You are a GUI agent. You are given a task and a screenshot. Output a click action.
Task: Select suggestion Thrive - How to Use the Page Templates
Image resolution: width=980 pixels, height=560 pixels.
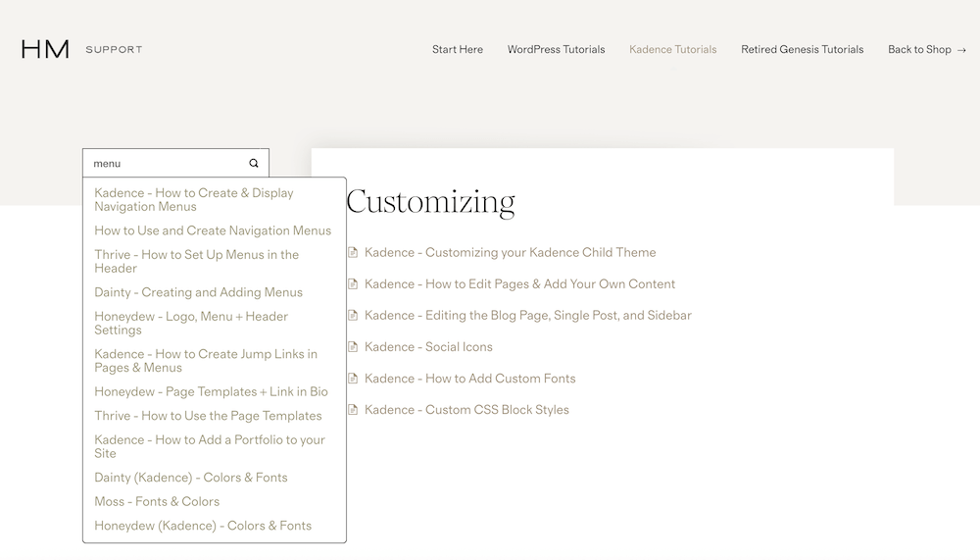tap(208, 416)
